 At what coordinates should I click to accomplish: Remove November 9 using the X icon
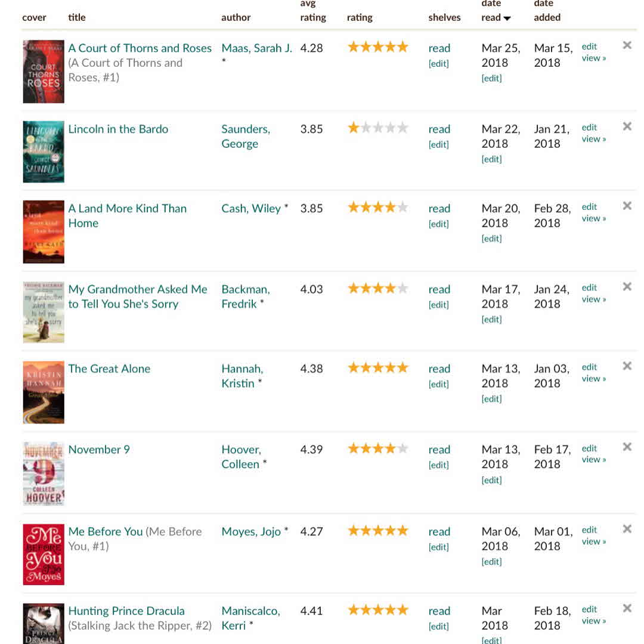tap(627, 447)
